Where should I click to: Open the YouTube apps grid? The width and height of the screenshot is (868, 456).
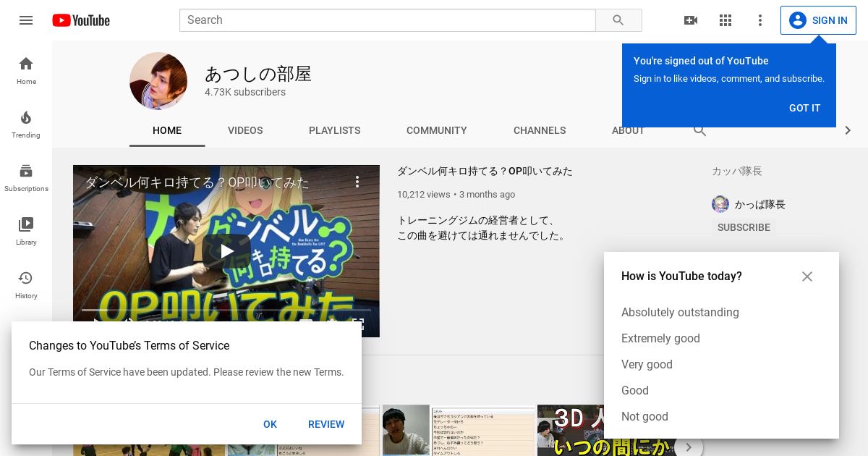point(726,20)
